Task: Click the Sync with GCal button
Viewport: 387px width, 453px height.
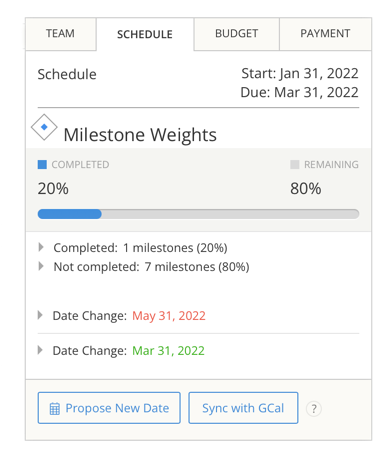Action: (x=243, y=408)
